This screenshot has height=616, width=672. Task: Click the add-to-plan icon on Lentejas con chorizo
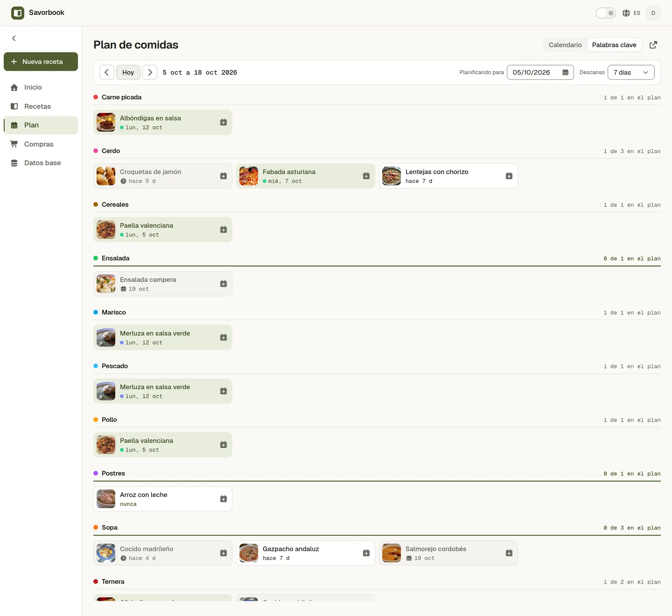509,176
